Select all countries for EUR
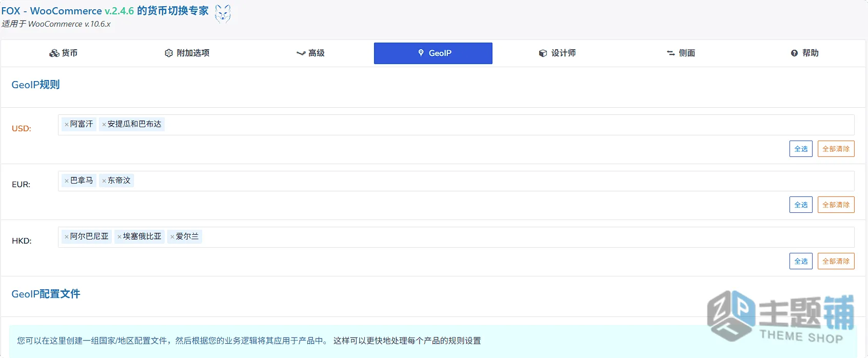The image size is (868, 358). pos(801,205)
